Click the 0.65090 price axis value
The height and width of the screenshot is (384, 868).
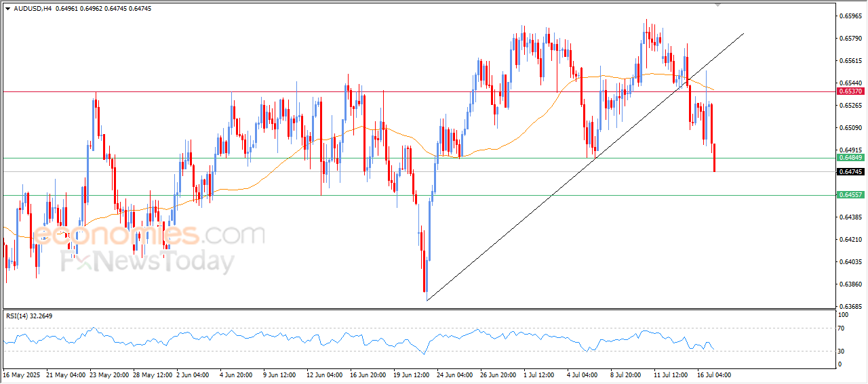pyautogui.click(x=851, y=127)
